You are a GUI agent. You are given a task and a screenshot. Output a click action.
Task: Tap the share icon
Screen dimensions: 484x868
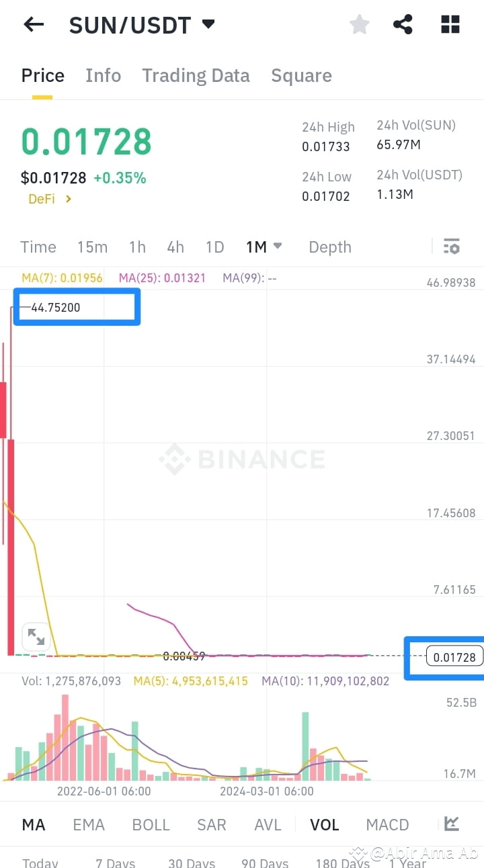click(x=403, y=24)
